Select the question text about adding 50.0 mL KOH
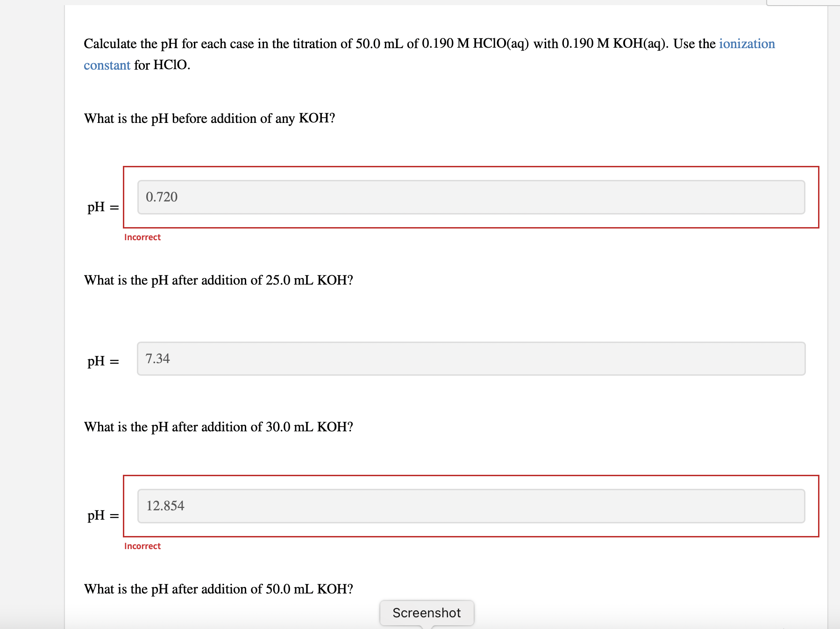840x629 pixels. click(x=218, y=589)
